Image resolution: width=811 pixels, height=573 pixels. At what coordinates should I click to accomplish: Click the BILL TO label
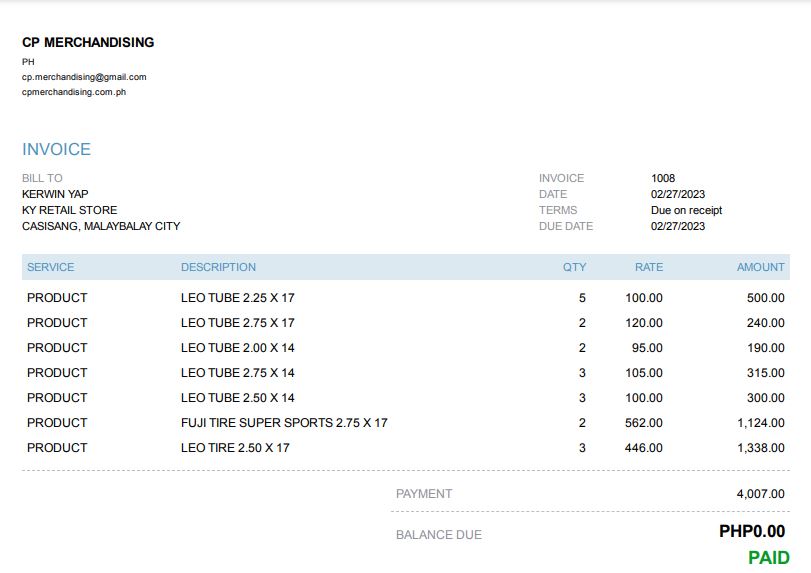point(42,178)
